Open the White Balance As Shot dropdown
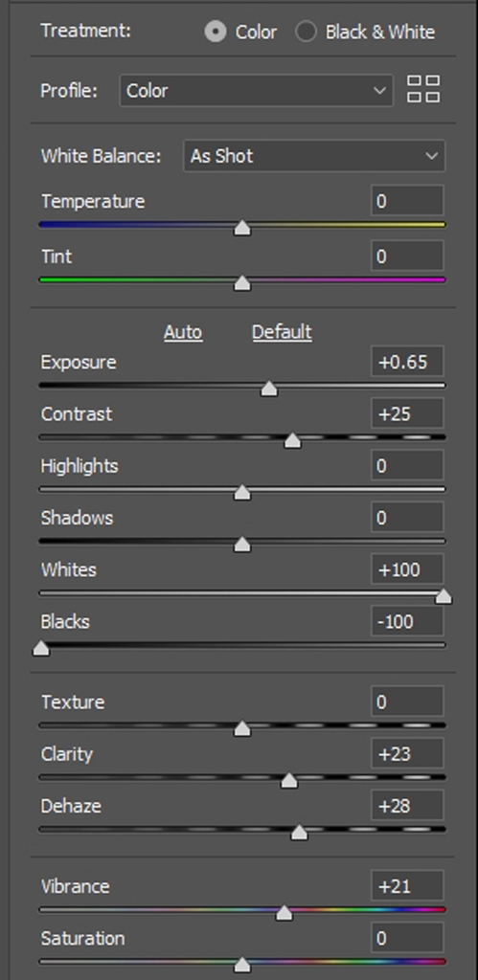Image resolution: width=478 pixels, height=980 pixels. 314,156
